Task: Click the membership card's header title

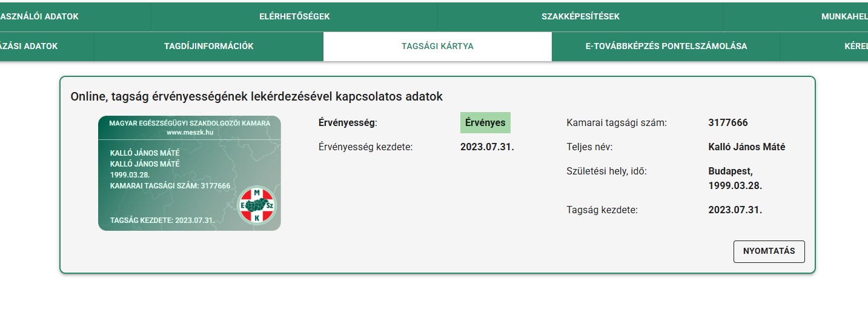Action: (189, 123)
